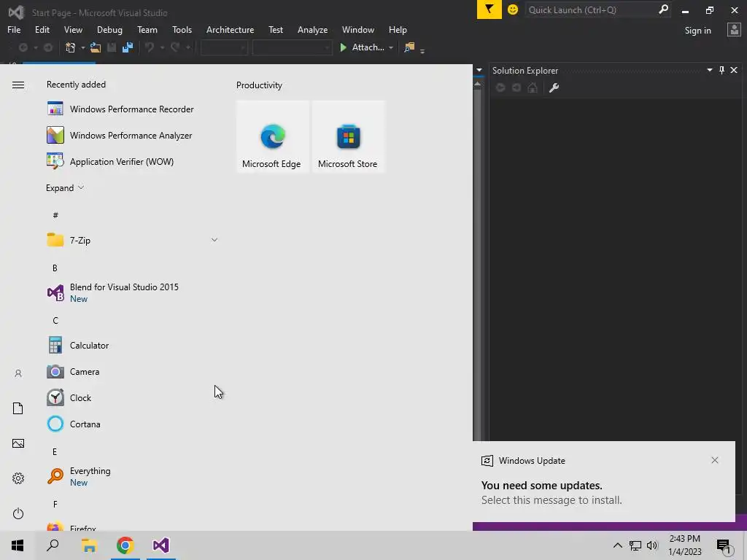Click the Windows Start button

click(18, 545)
